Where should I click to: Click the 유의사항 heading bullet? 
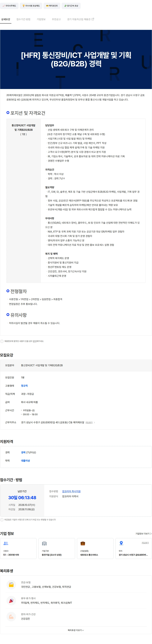click(x=8, y=315)
